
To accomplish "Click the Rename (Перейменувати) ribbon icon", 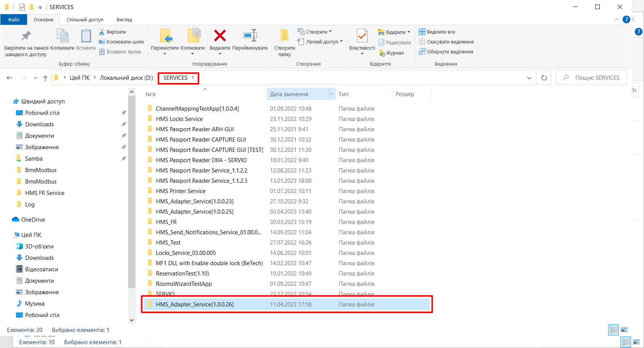I will (250, 36).
